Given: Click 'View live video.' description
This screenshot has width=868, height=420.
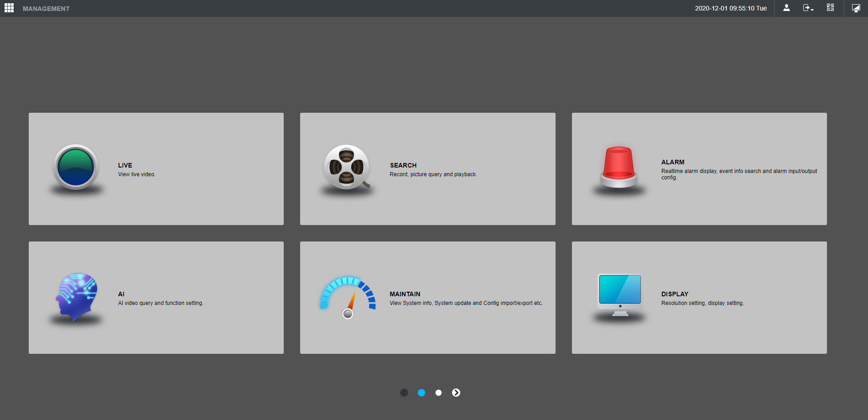Looking at the screenshot, I should pyautogui.click(x=137, y=174).
